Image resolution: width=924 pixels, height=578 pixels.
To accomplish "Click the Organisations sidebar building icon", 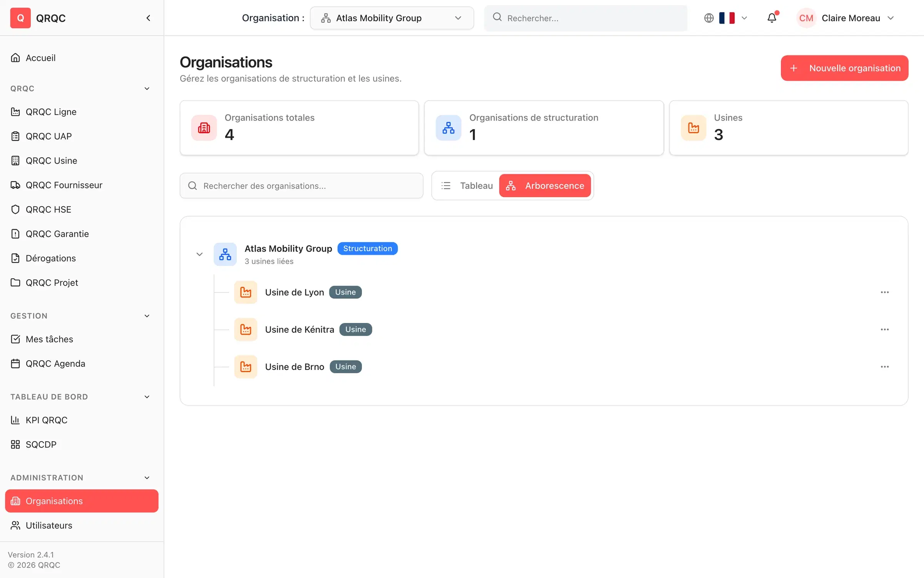I will 15,501.
